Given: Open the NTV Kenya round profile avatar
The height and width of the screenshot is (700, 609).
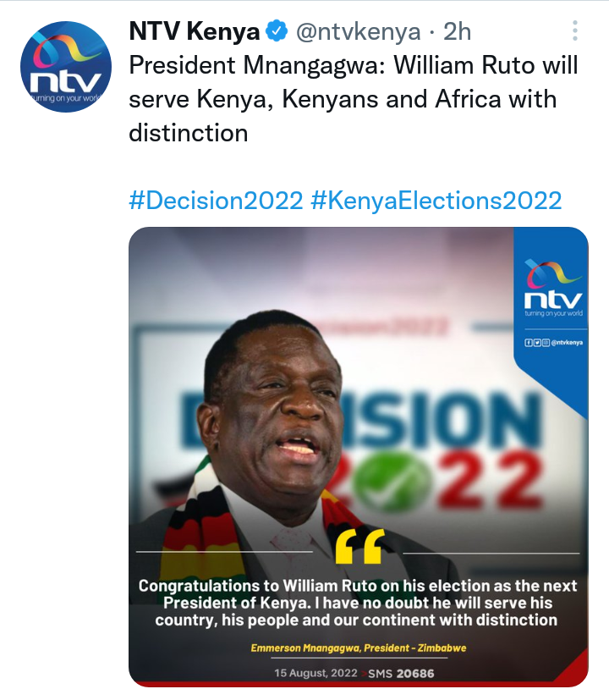Looking at the screenshot, I should click(66, 67).
